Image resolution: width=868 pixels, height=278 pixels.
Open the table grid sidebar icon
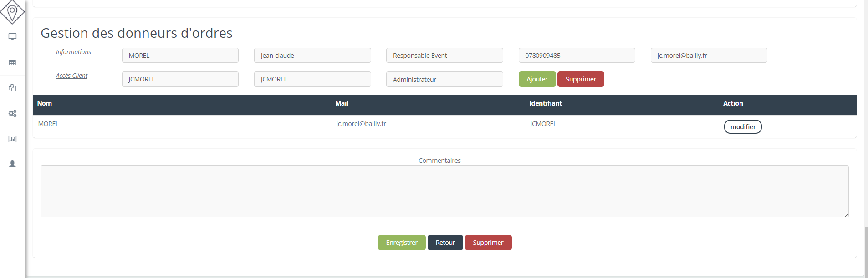pos(12,62)
